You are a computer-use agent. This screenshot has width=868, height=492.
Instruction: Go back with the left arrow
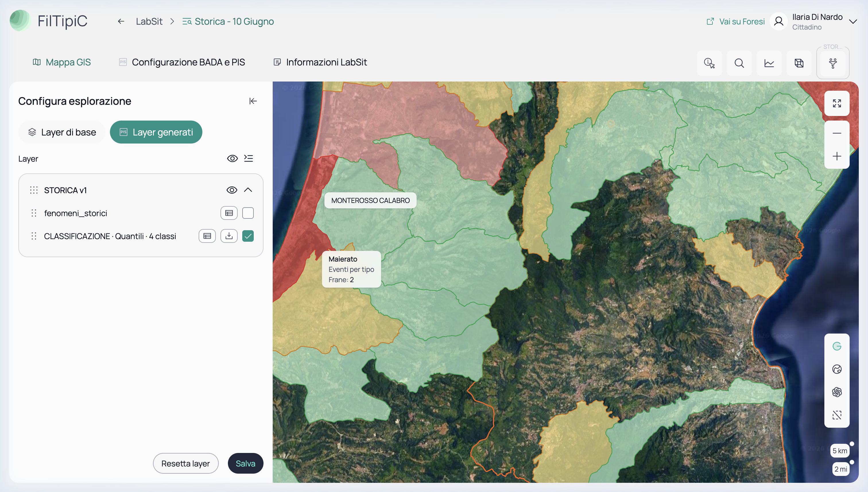click(x=121, y=21)
